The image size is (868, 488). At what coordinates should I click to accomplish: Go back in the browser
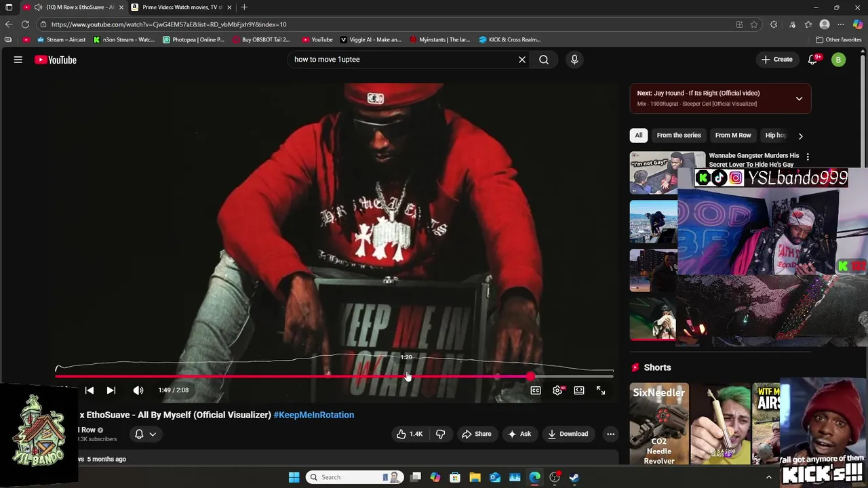pos(9,24)
